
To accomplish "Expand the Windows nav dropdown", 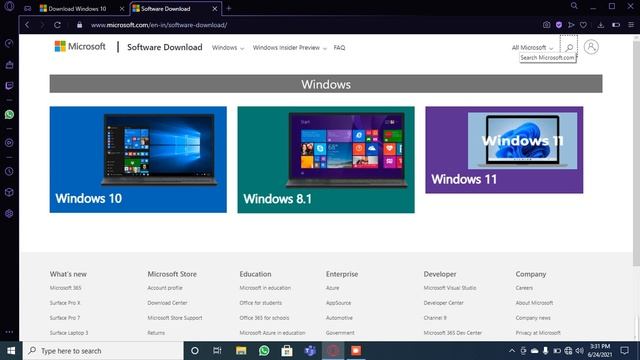I will point(228,48).
